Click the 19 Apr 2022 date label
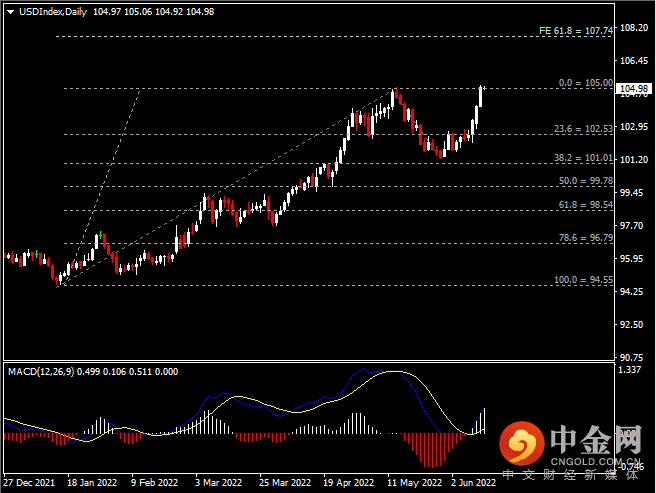The width and height of the screenshot is (656, 493). (x=348, y=483)
